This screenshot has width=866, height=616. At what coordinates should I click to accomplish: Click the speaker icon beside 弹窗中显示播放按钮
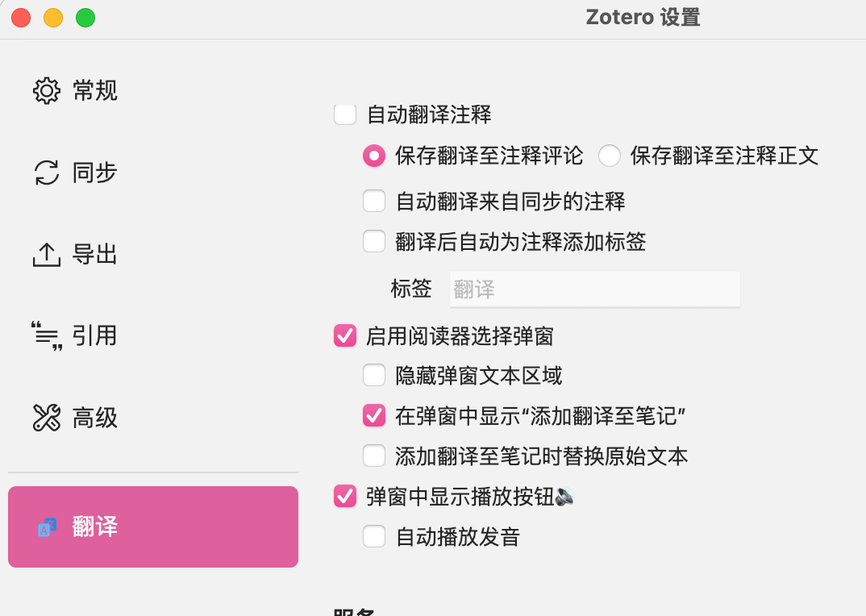click(x=565, y=496)
